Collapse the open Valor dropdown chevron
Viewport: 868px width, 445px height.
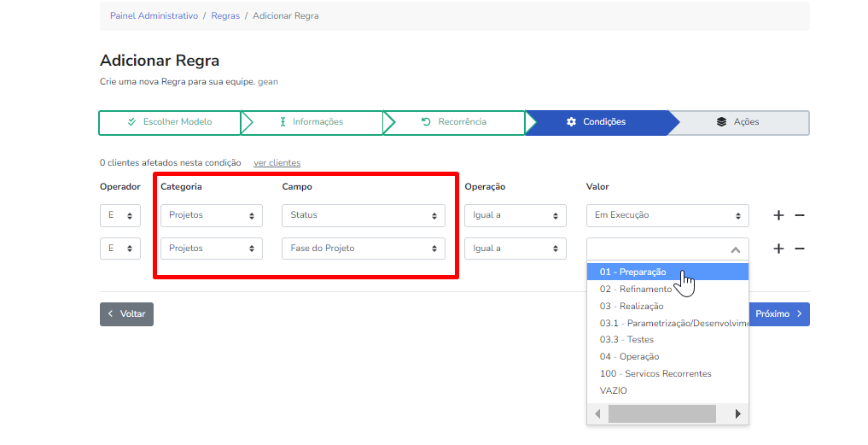click(x=735, y=249)
